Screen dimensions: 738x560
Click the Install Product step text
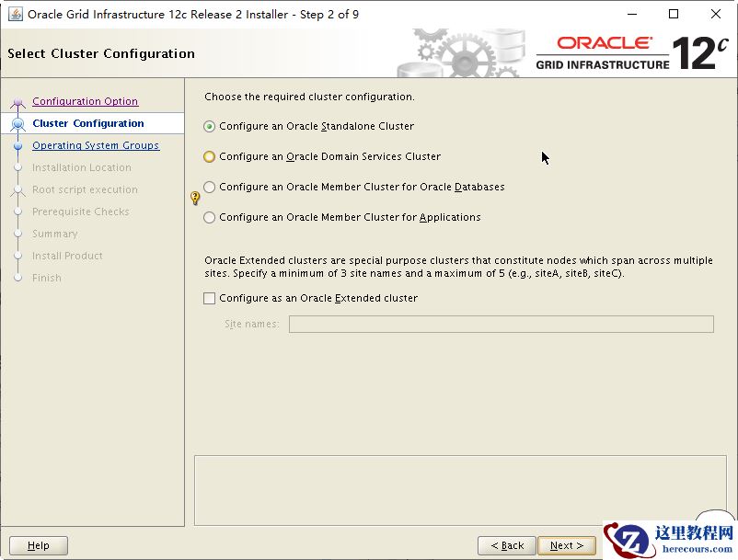point(67,256)
